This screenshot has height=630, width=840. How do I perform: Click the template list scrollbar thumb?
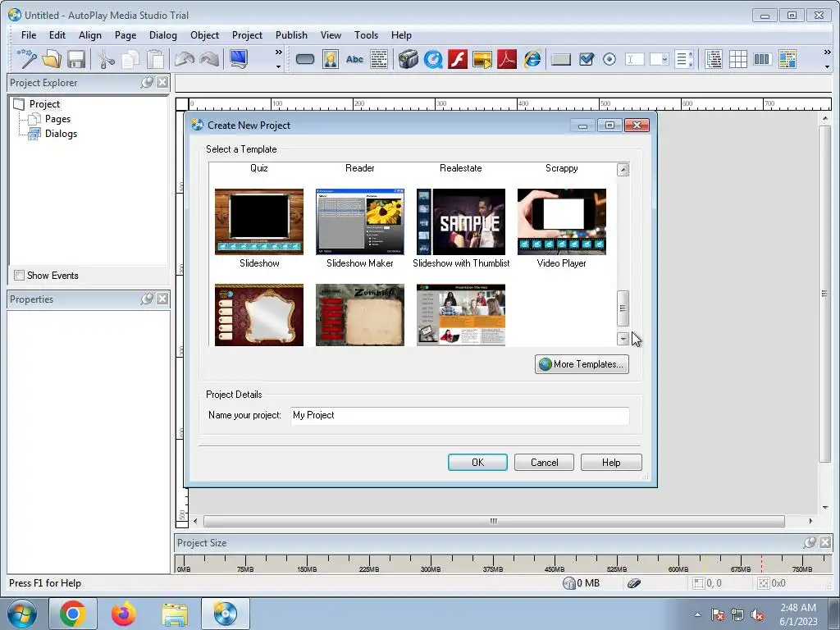point(623,308)
